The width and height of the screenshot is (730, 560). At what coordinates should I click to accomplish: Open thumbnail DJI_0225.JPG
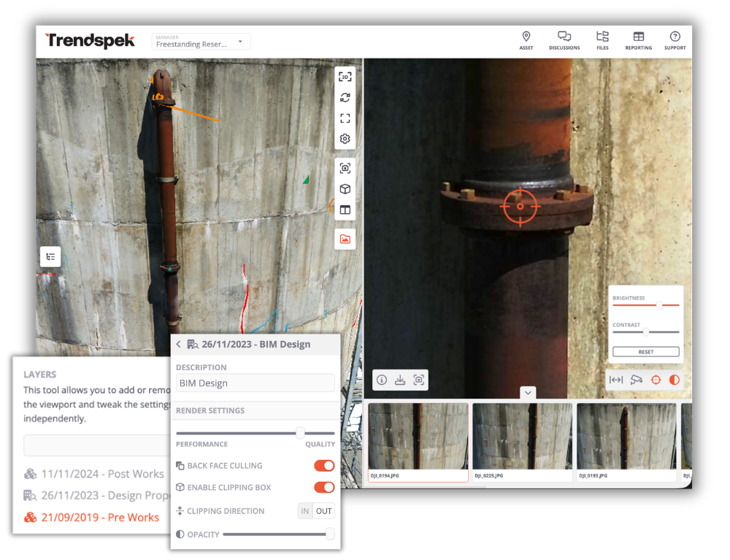tap(522, 442)
